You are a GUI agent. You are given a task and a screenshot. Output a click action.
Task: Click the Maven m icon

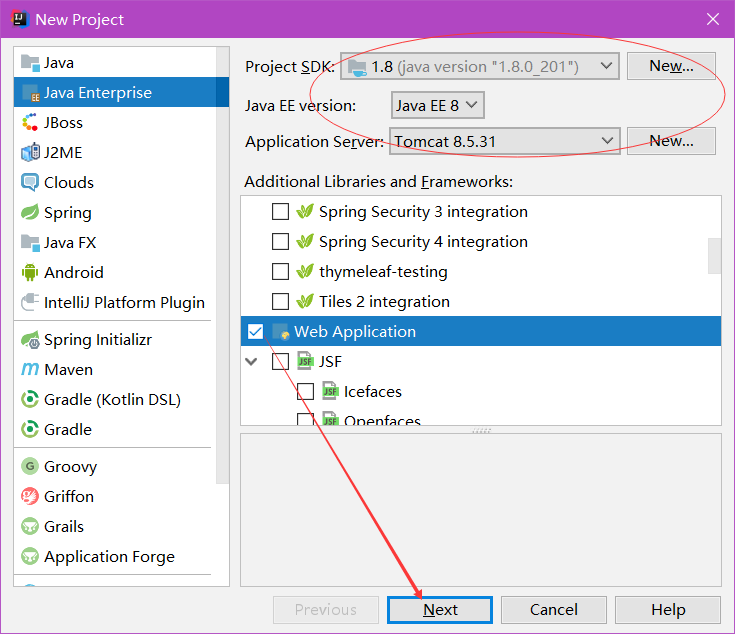pos(30,369)
